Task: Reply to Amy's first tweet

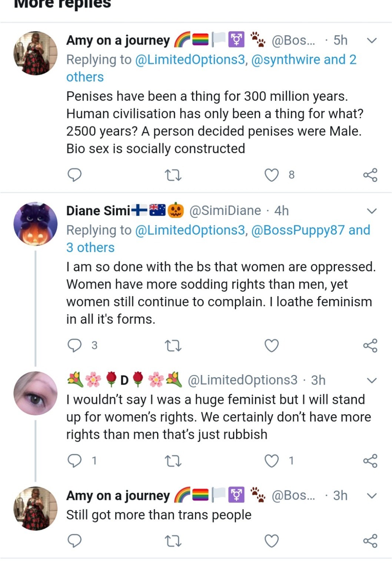Action: [74, 175]
